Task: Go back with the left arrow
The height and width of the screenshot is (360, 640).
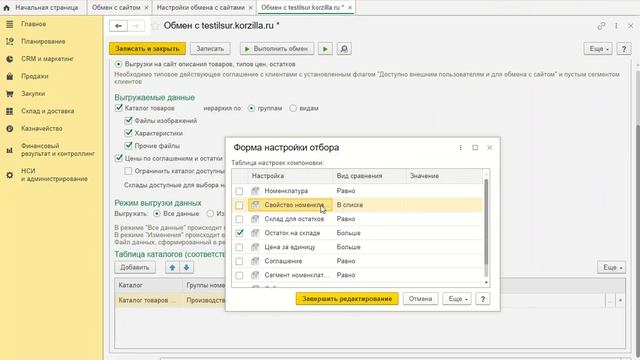Action: click(118, 26)
